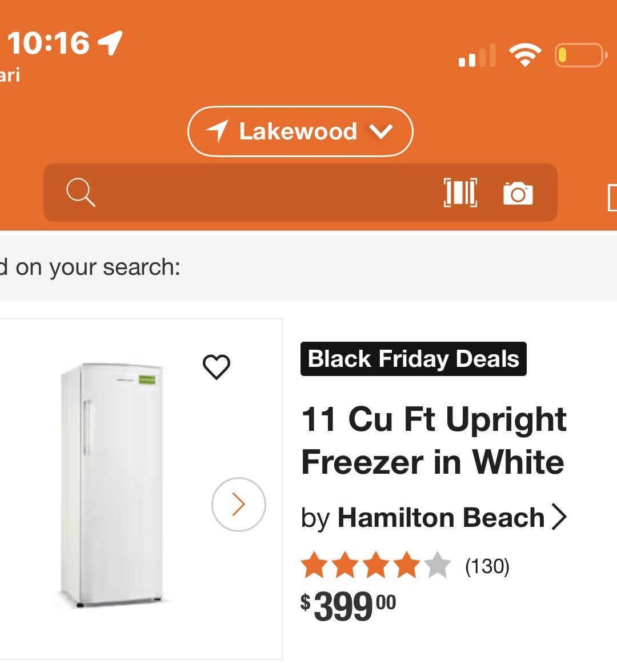Screen dimensions: 617x672
Task: View the Hamilton Beach brand page
Action: pos(440,518)
